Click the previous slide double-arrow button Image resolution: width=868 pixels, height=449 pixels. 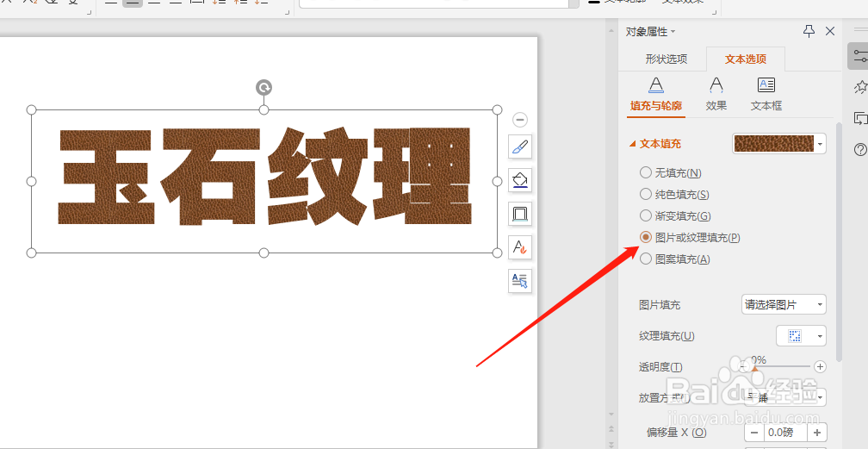[x=611, y=429]
